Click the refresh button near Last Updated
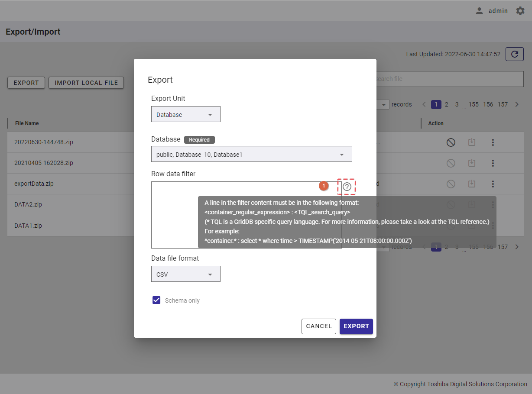532x394 pixels. tap(514, 54)
